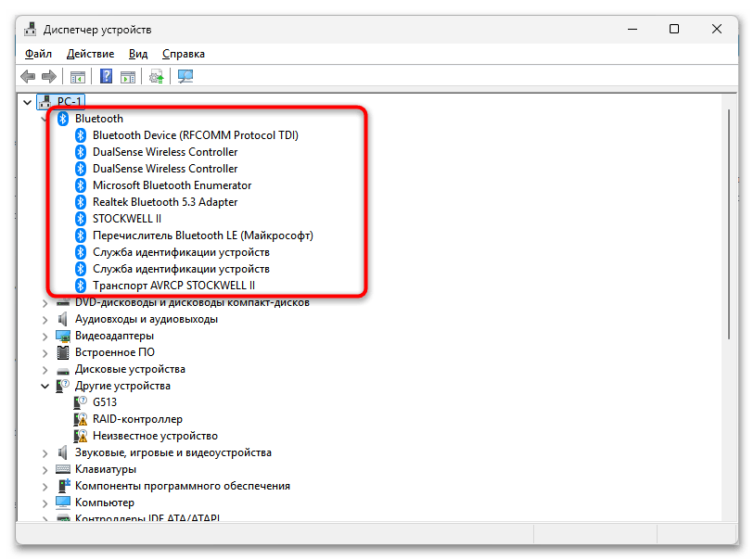Click the PC-1 computer root icon

pos(45,102)
